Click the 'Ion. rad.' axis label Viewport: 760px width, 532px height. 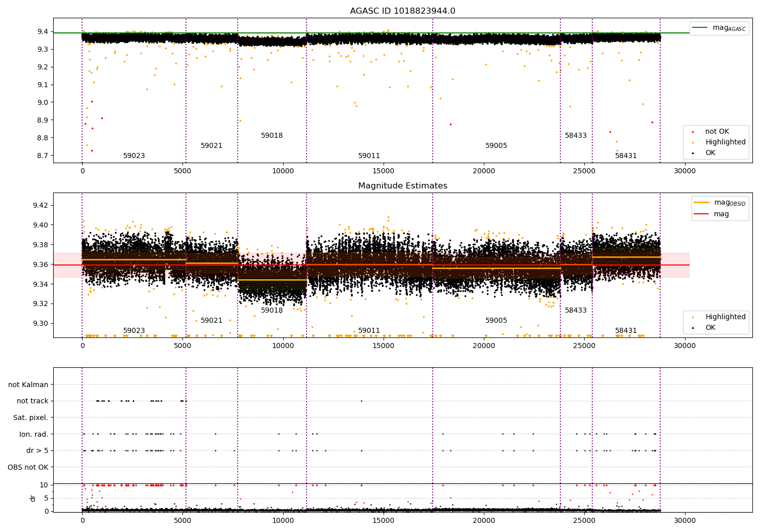[x=34, y=434]
